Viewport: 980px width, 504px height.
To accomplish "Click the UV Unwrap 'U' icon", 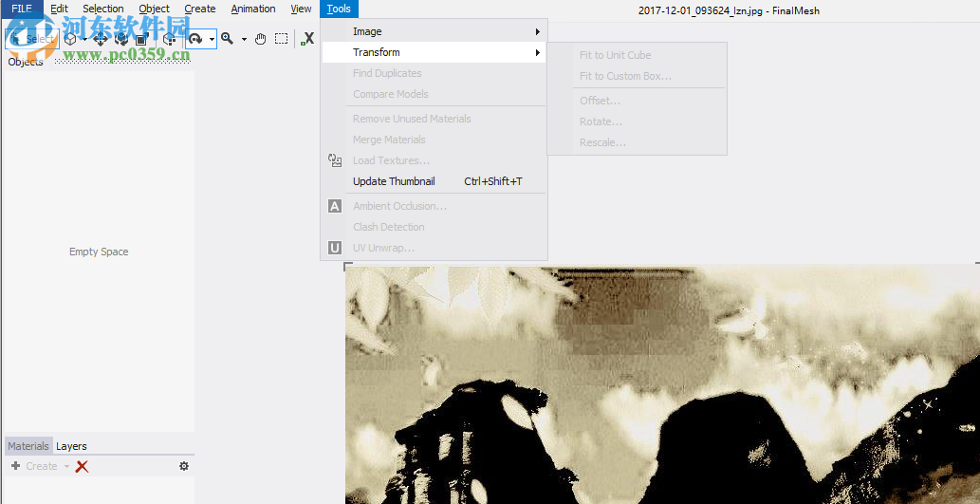I will click(335, 249).
